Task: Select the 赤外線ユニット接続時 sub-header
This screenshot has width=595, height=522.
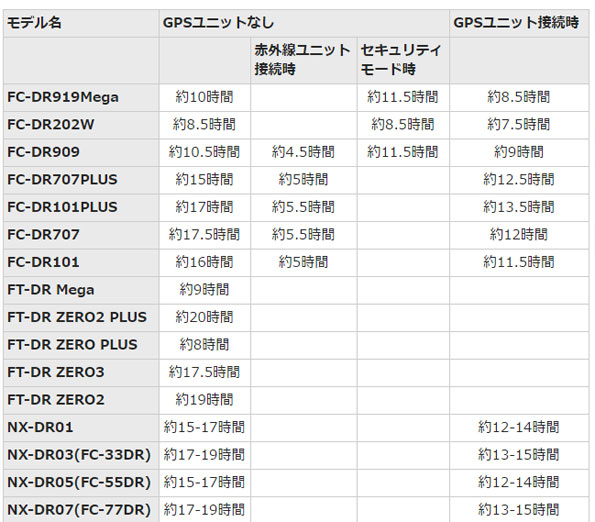Action: tap(302, 60)
